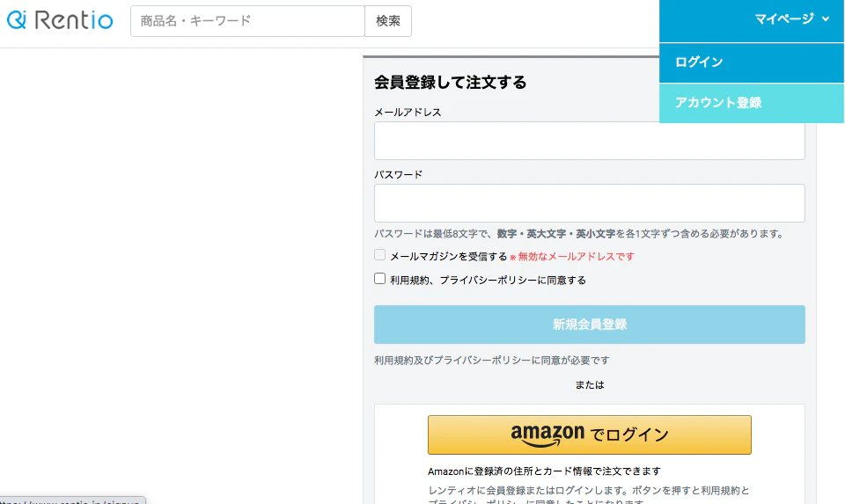Viewport: 845px width, 504px height.
Task: Click the amazon でログイン button
Action: click(590, 435)
